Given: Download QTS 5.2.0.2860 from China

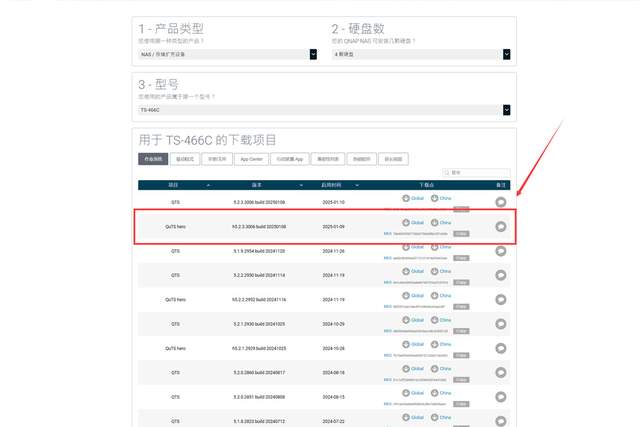Looking at the screenshot, I should coord(441,369).
